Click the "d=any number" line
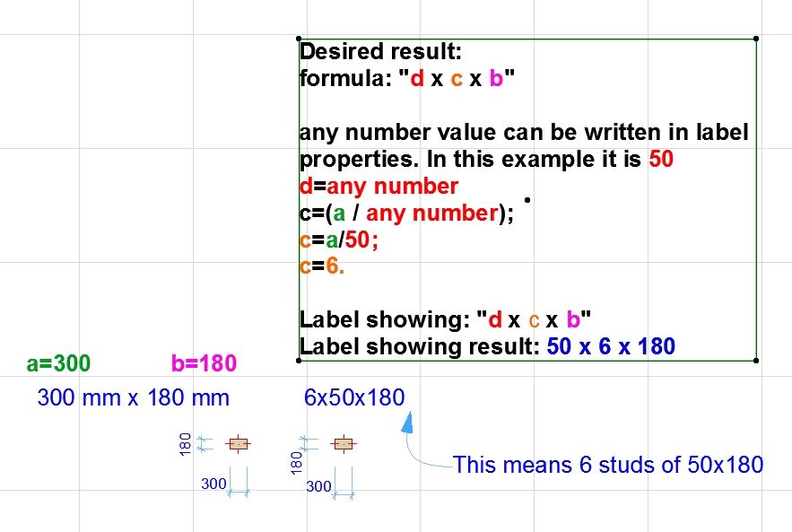Image resolution: width=792 pixels, height=532 pixels. pos(379,187)
